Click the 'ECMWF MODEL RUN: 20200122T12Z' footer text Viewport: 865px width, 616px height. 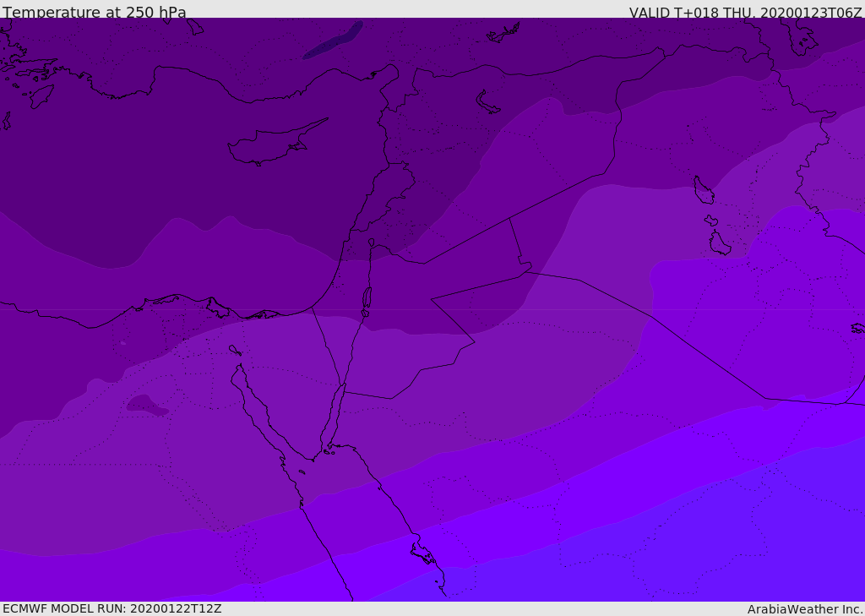pos(112,609)
